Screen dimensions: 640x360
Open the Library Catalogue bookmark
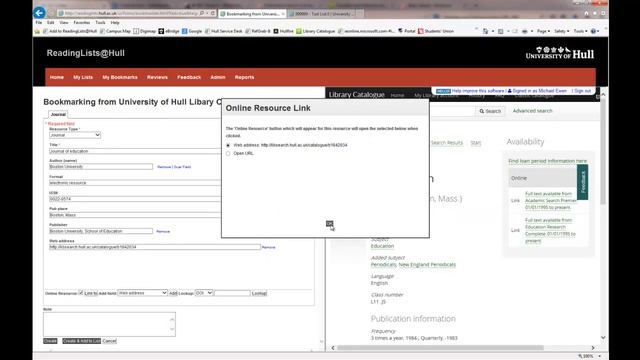click(x=316, y=31)
